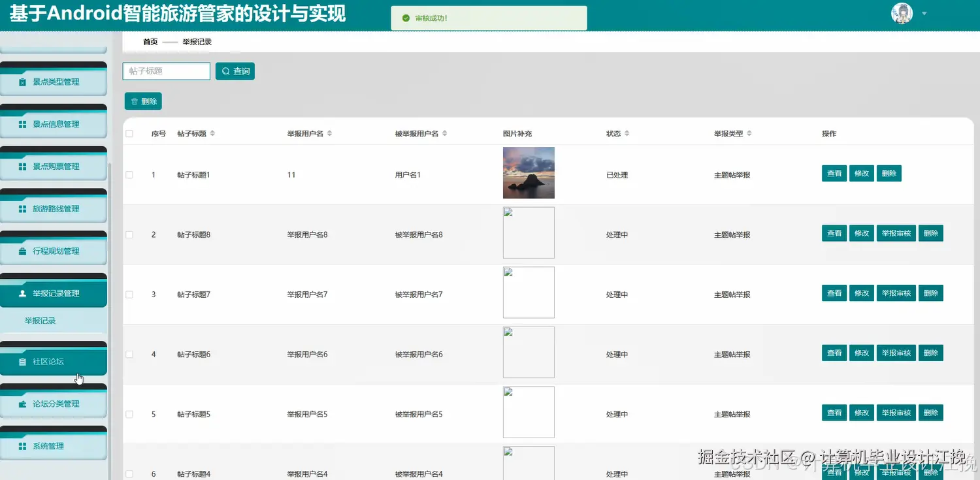Image resolution: width=980 pixels, height=480 pixels.
Task: Click the user icon beside 举报记录管理
Action: click(24, 293)
